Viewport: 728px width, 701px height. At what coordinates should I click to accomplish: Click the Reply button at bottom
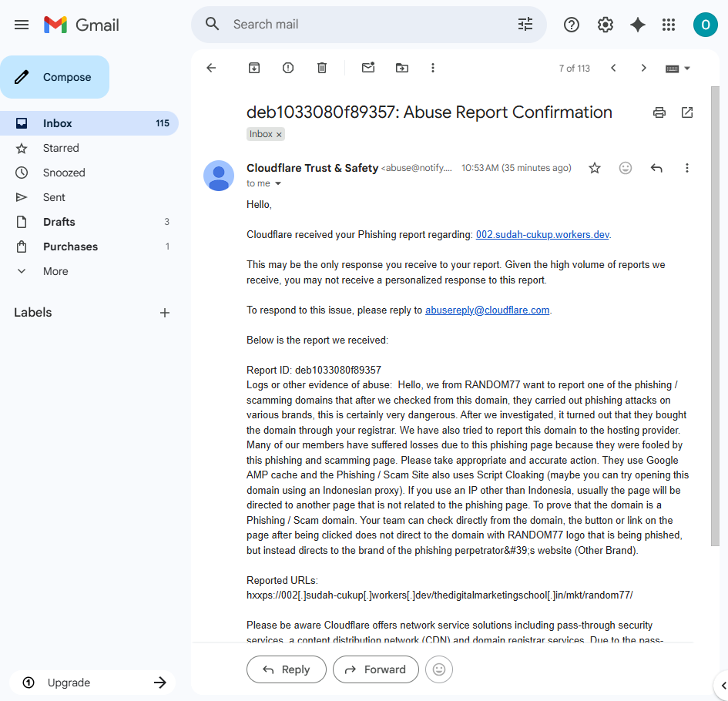tap(287, 669)
